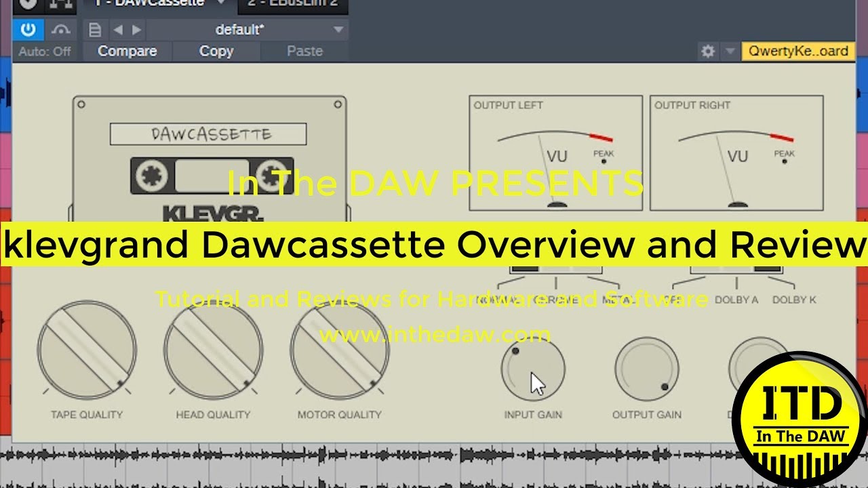Click the Copy button

[x=216, y=51]
